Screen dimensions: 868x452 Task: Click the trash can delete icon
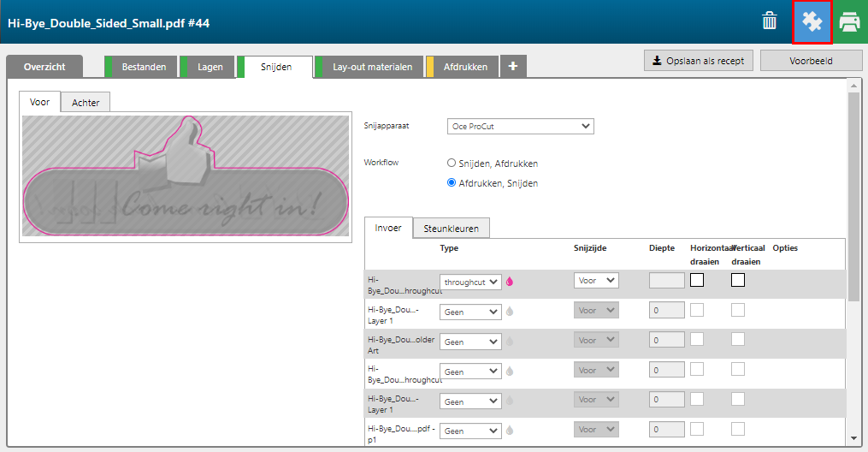(770, 21)
